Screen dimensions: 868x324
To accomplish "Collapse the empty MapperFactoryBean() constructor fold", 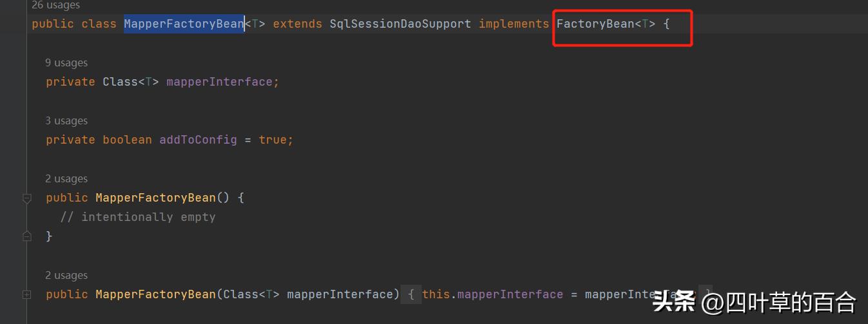I will (x=26, y=198).
